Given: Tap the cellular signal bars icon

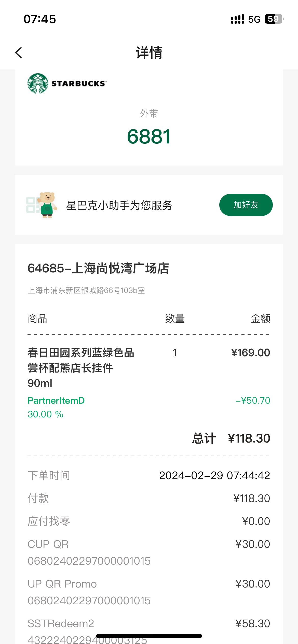Looking at the screenshot, I should (x=237, y=19).
